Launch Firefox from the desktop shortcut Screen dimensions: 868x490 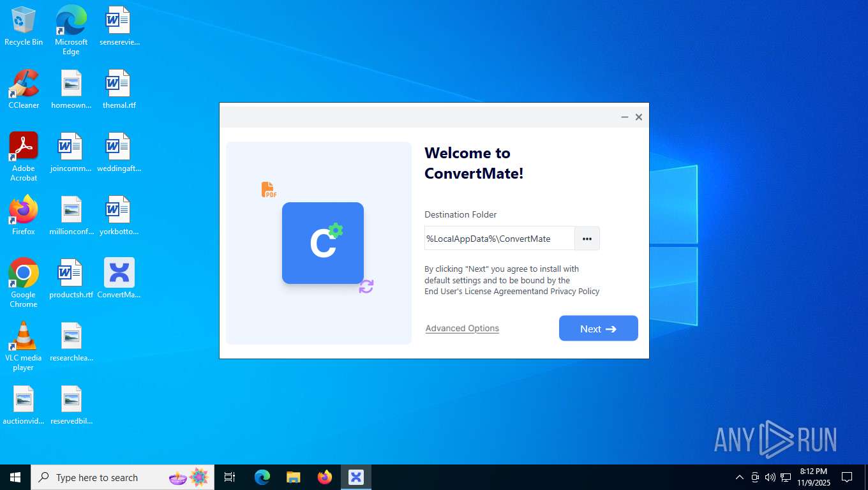[24, 216]
